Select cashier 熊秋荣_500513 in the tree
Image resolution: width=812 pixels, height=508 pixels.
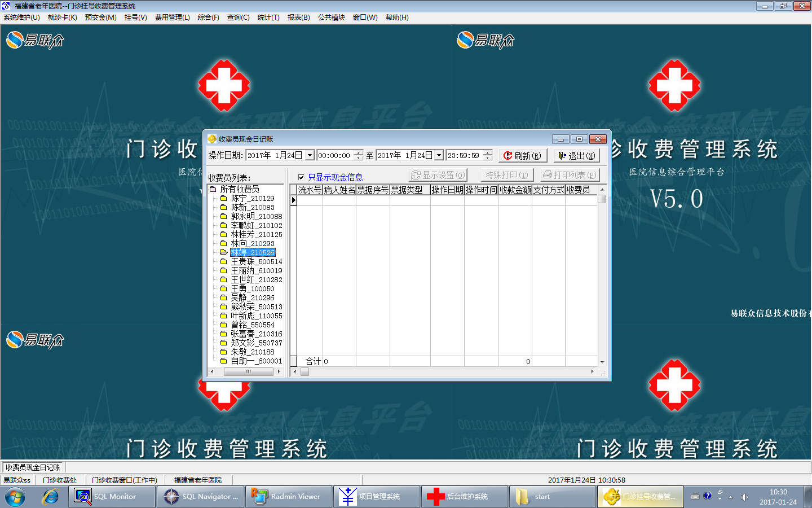click(257, 306)
